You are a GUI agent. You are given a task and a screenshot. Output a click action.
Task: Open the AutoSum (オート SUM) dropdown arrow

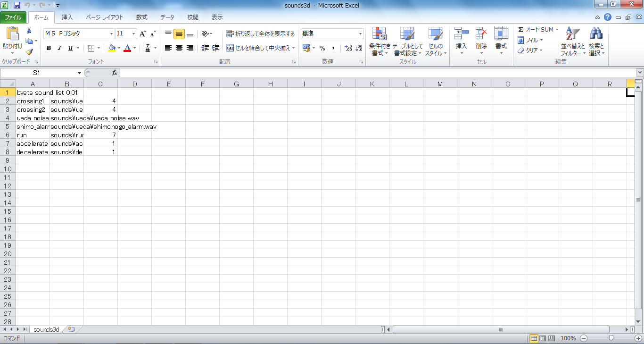557,30
